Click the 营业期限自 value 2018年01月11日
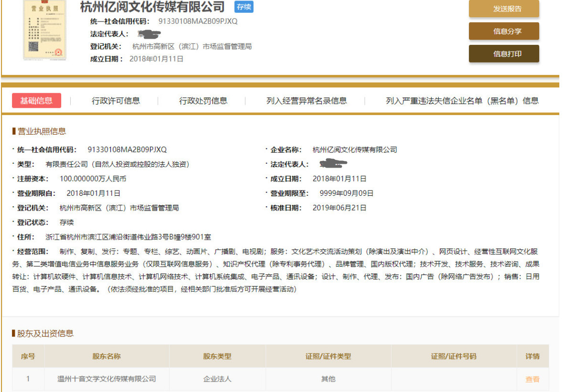Image resolution: width=566 pixels, height=392 pixels. (x=94, y=193)
